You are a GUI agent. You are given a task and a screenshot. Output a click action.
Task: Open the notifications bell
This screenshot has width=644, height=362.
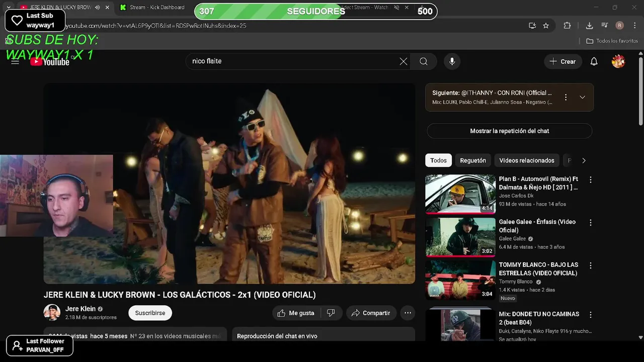pyautogui.click(x=594, y=61)
